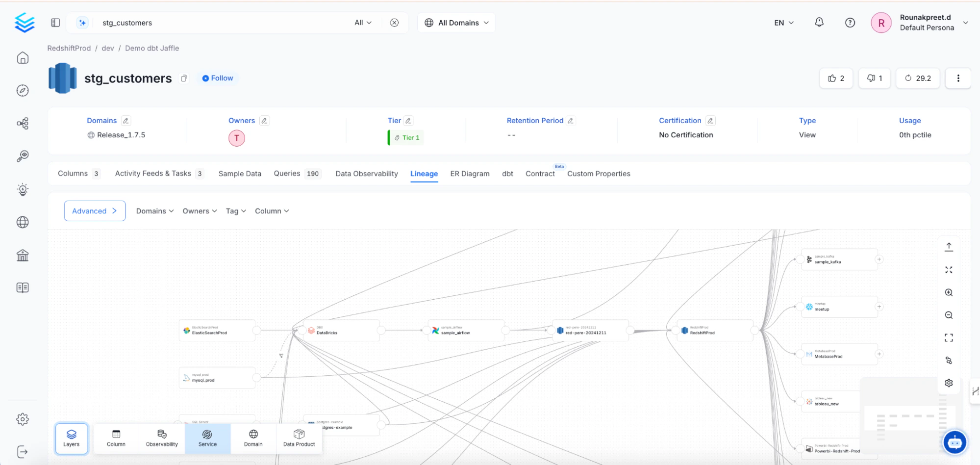The image size is (980, 465).
Task: Switch to the Columns tab
Action: pos(79,174)
